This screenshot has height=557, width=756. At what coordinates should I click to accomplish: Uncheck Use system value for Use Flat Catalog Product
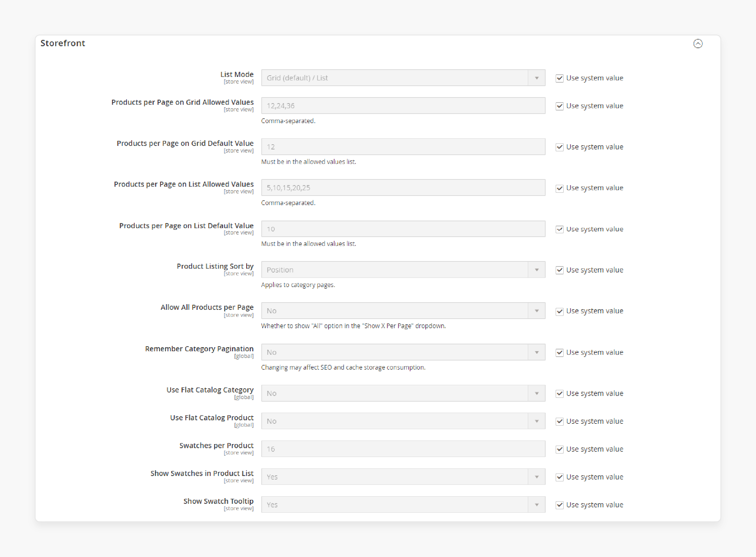[x=559, y=422]
